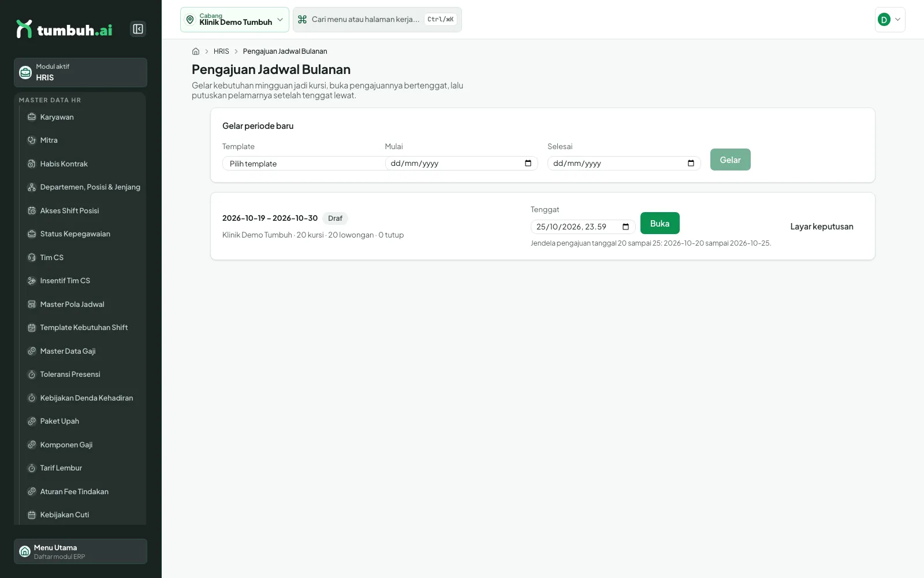Click the Modul aktif HRIS button
Image resolution: width=924 pixels, height=578 pixels.
[x=80, y=72]
